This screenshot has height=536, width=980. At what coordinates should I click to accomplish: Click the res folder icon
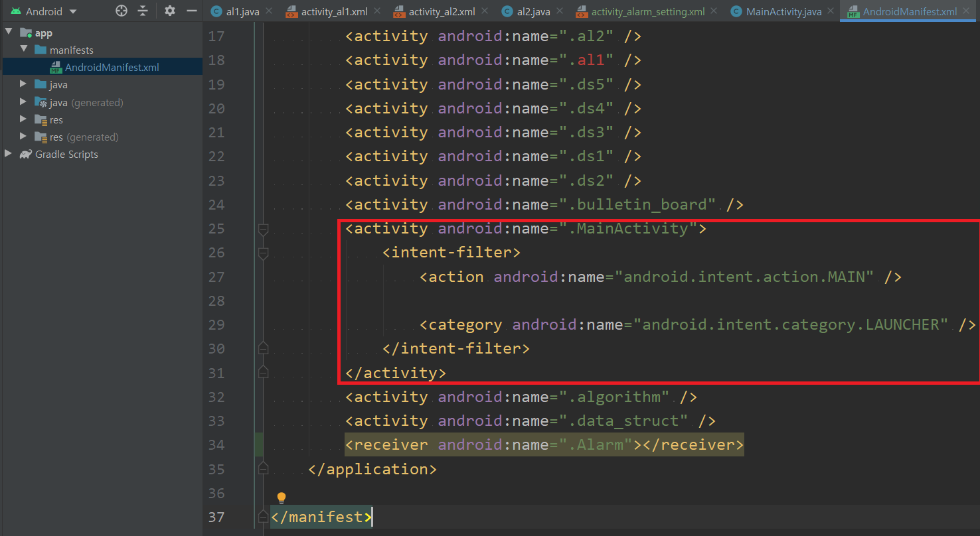[x=41, y=119]
